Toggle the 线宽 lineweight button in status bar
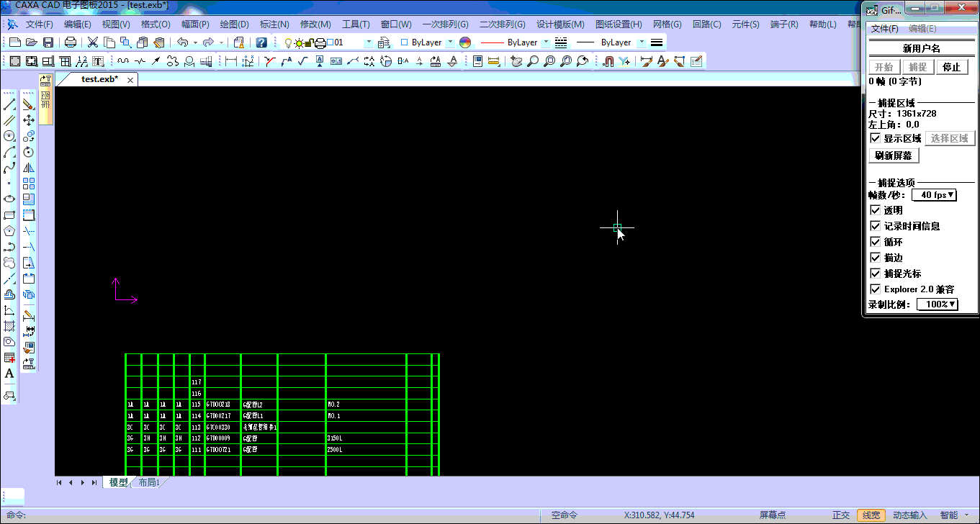Screen dimensions: 980x524 [871, 515]
